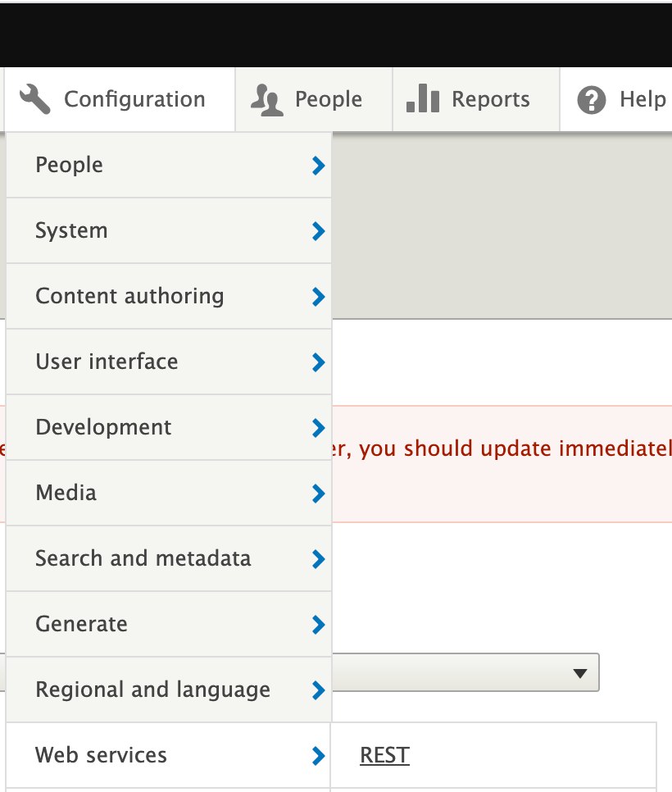
Task: Expand the Content authoring chevron
Action: click(319, 297)
